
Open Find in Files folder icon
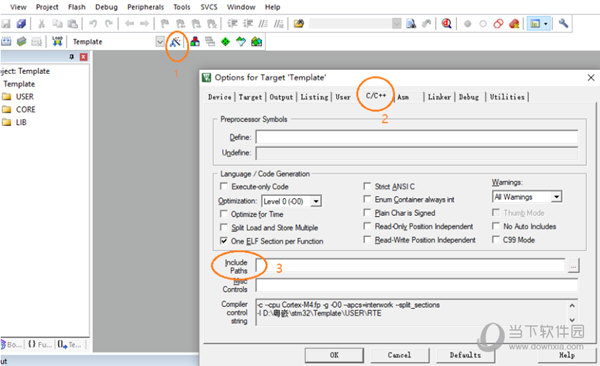click(x=299, y=24)
